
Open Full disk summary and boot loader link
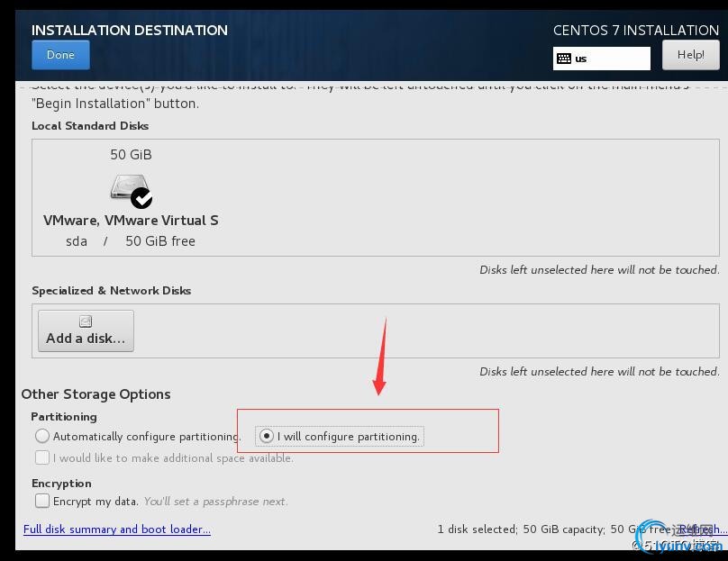[x=117, y=529]
